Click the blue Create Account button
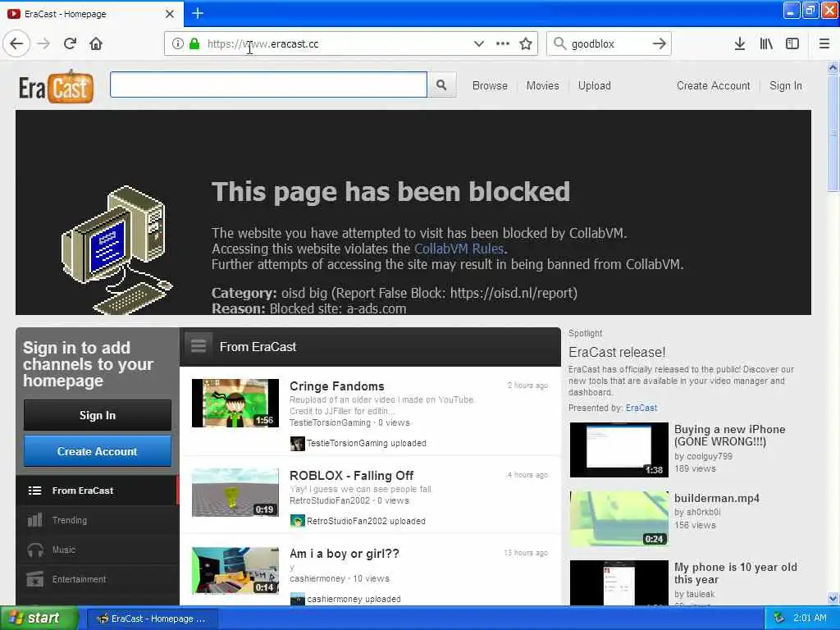 (x=98, y=451)
